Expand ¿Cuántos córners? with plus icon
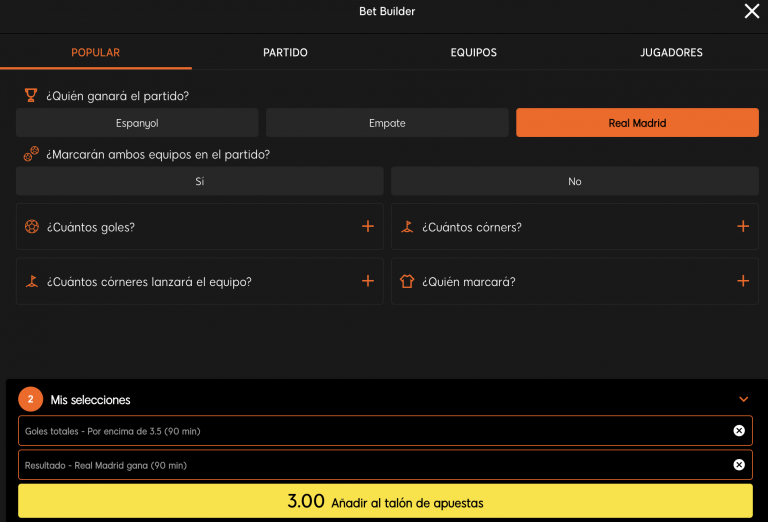The width and height of the screenshot is (768, 522). click(x=742, y=227)
